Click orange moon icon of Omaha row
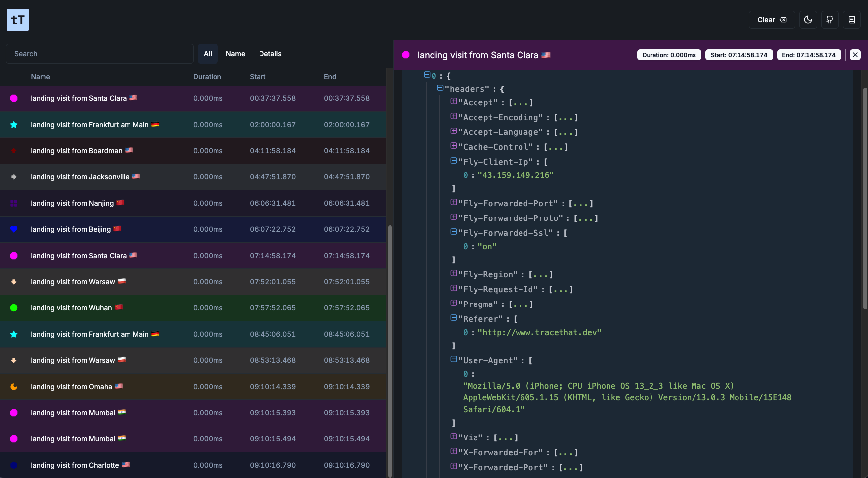868x478 pixels. click(x=14, y=387)
